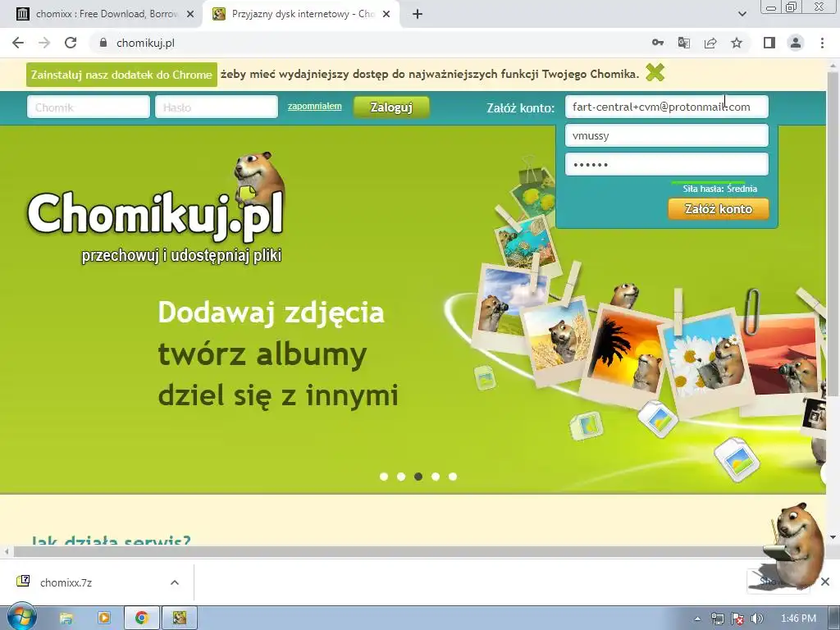Click the Zaloguj button
Screen dimensions: 840x630
pos(391,107)
